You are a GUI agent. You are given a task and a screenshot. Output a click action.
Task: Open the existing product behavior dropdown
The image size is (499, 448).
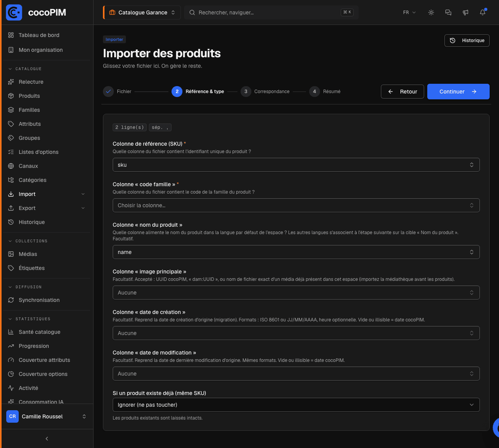tap(296, 405)
